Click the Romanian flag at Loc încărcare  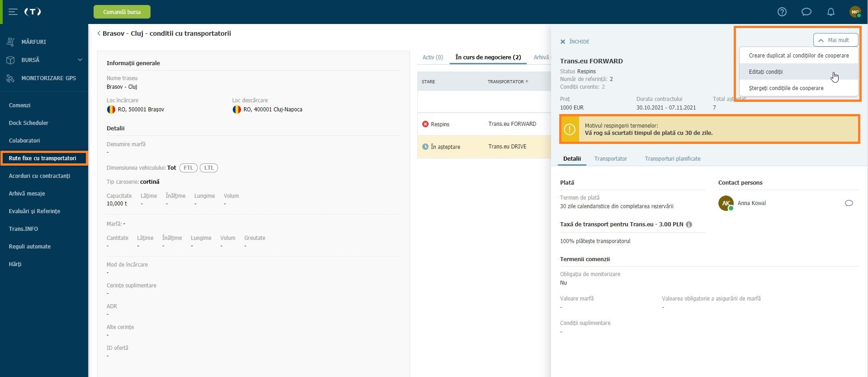click(x=111, y=110)
